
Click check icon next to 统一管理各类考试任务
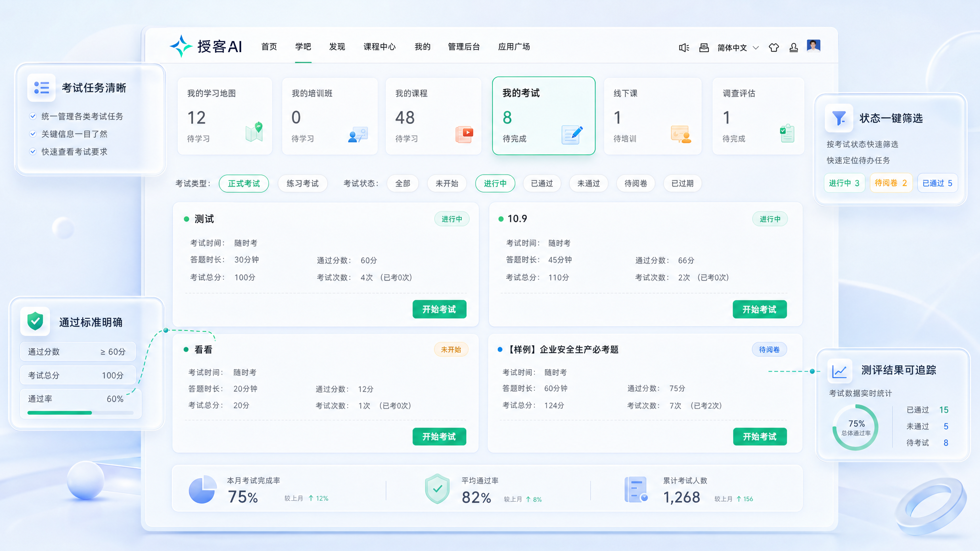pyautogui.click(x=33, y=116)
